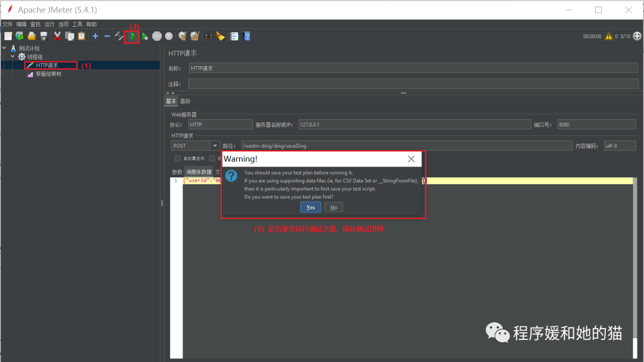
Task: Open the 查找 menu
Action: point(35,24)
